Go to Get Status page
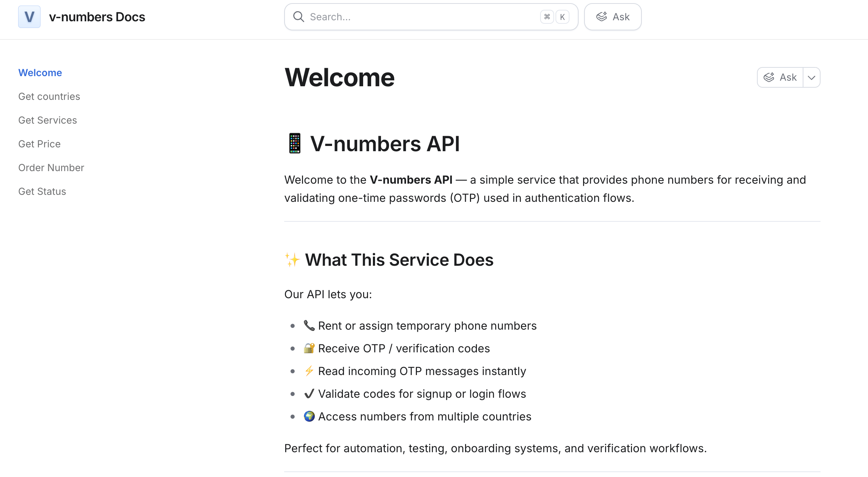The height and width of the screenshot is (477, 868). point(42,191)
